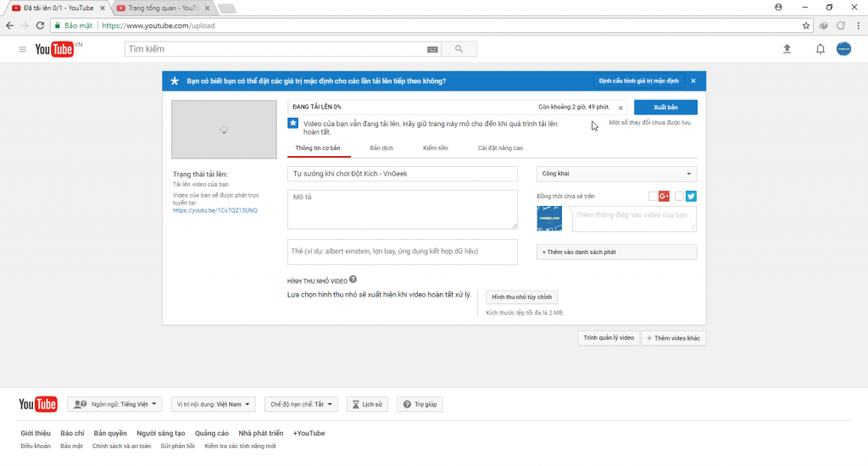
Task: Click the video thumbnail help question mark
Action: tap(353, 280)
